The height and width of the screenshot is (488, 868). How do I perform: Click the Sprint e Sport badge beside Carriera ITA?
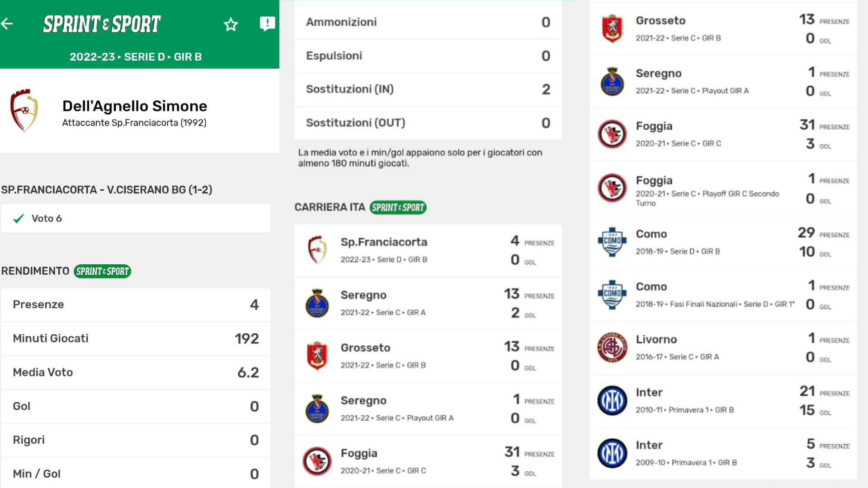click(398, 207)
